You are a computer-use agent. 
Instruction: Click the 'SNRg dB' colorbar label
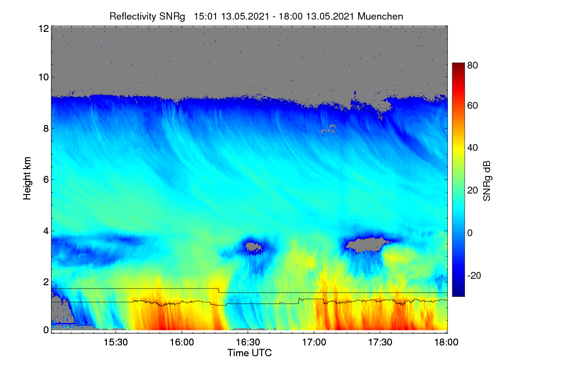pos(487,180)
